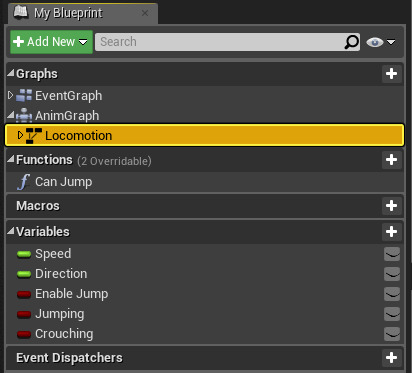Toggle Crouching variable editable eye
This screenshot has height=373, width=412.
(392, 334)
